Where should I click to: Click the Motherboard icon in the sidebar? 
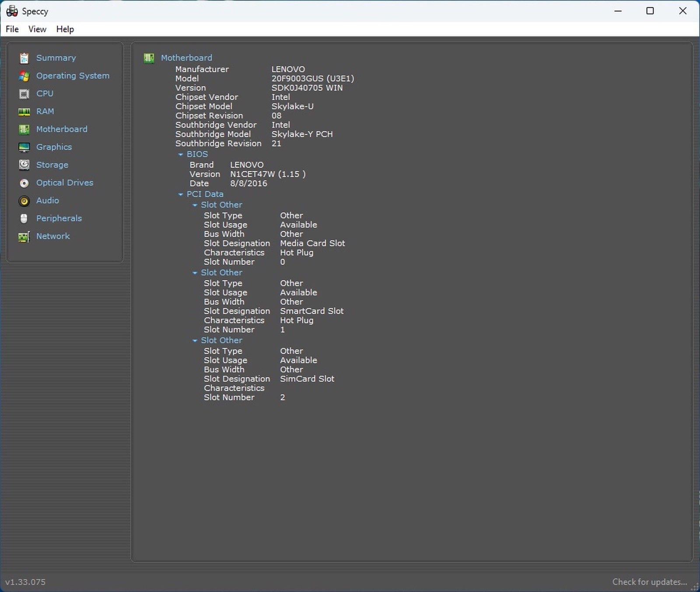(24, 129)
